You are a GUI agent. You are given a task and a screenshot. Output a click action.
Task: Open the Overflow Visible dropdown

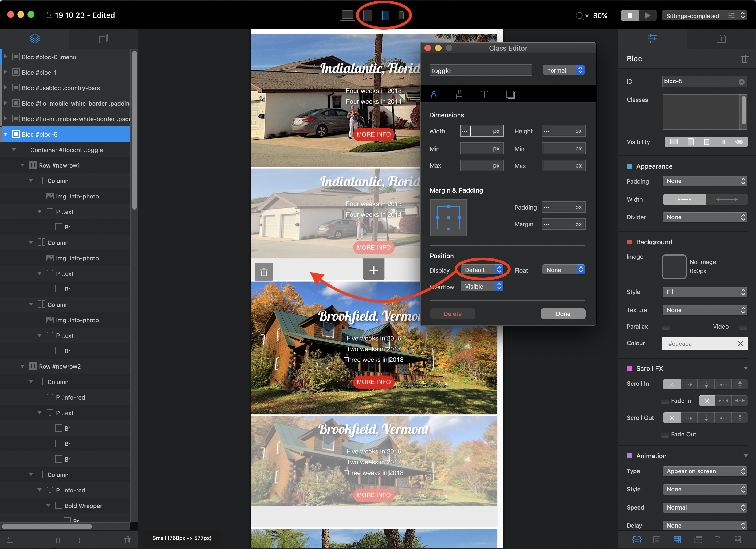482,287
